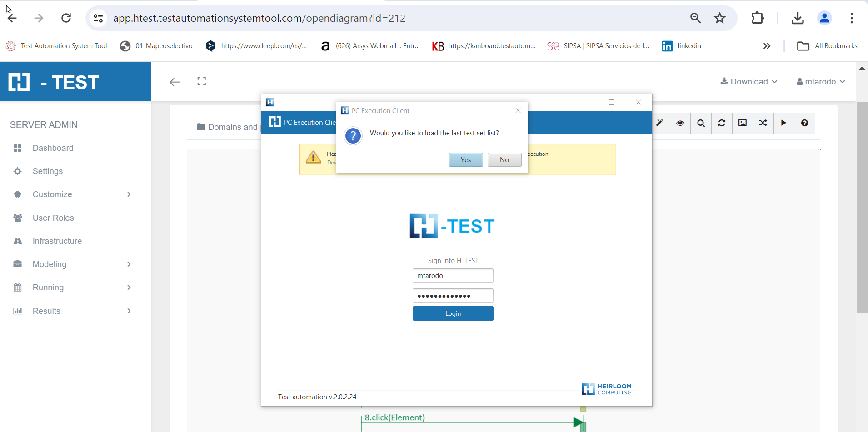Click the username field containing mtarodo
Image resolution: width=868 pixels, height=432 pixels.
pyautogui.click(x=453, y=276)
